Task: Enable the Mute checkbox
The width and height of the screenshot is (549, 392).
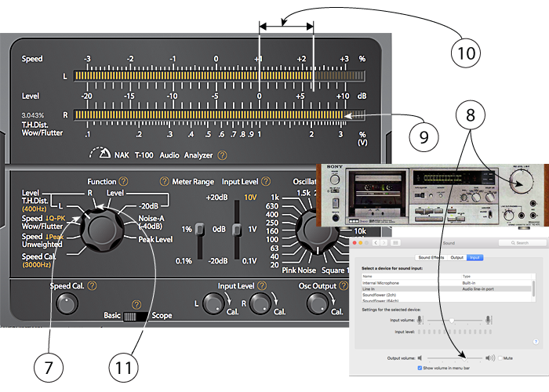Action: pos(500,358)
